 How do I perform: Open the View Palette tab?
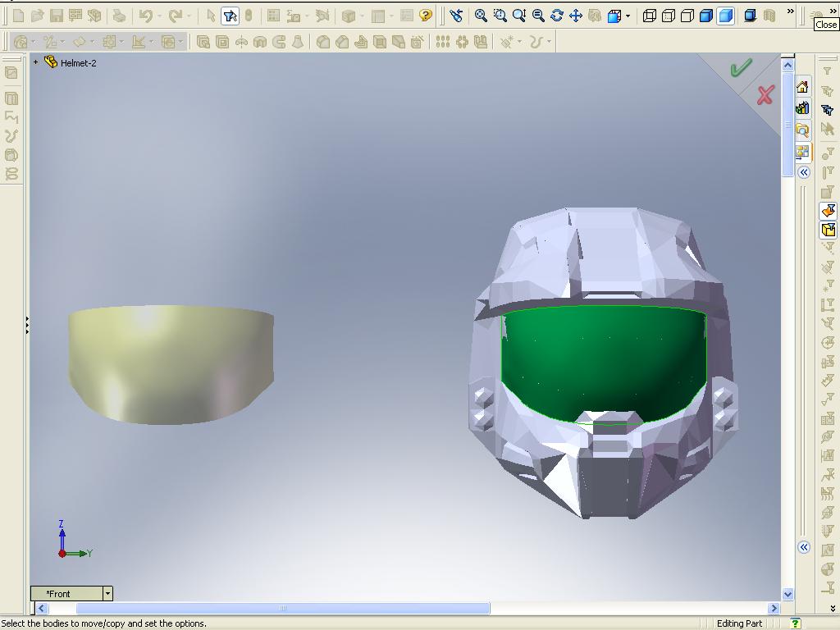pyautogui.click(x=802, y=152)
